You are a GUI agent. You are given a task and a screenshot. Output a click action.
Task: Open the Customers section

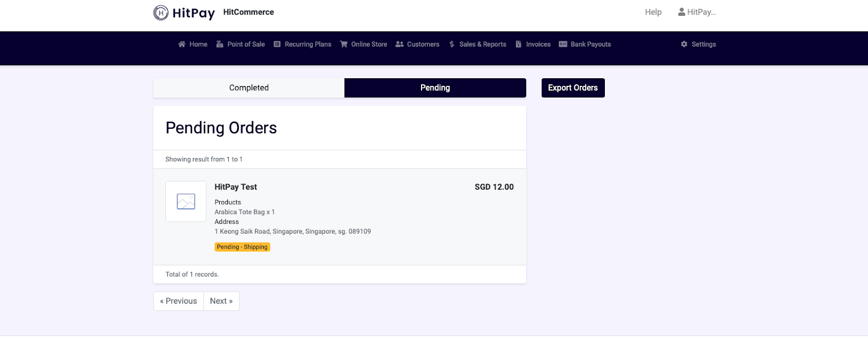418,45
